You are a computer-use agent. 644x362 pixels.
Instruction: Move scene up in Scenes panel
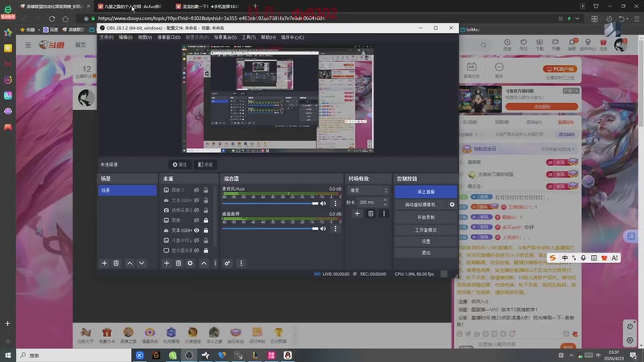pyautogui.click(x=130, y=263)
